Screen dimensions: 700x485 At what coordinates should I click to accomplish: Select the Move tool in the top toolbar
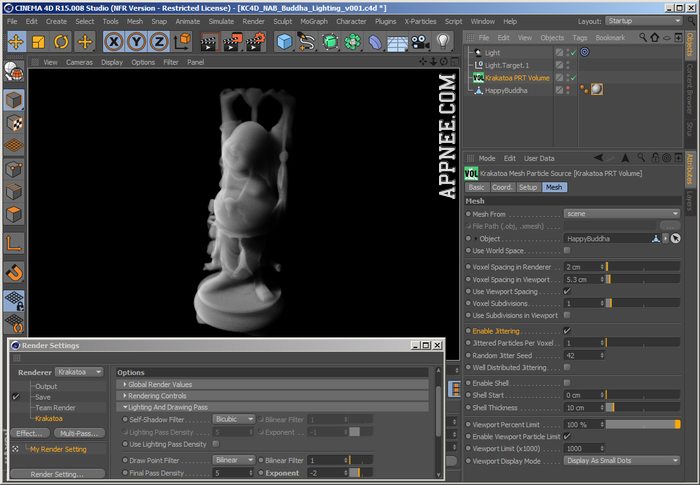point(16,42)
